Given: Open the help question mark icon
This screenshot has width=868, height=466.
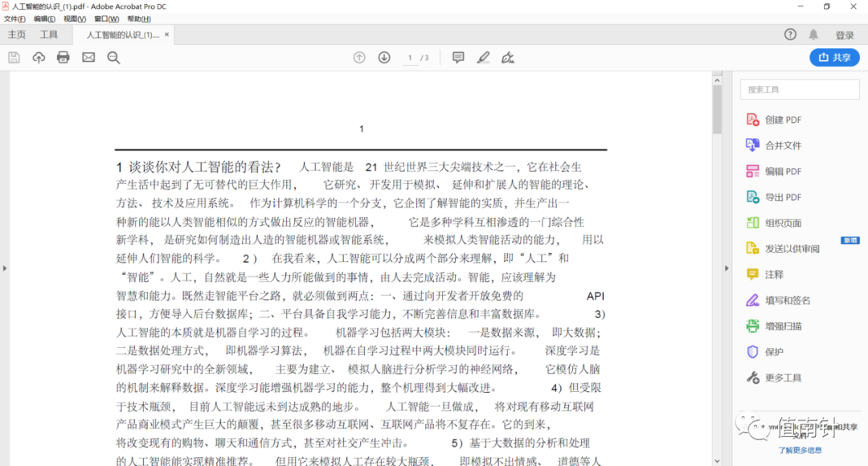Looking at the screenshot, I should pyautogui.click(x=790, y=35).
